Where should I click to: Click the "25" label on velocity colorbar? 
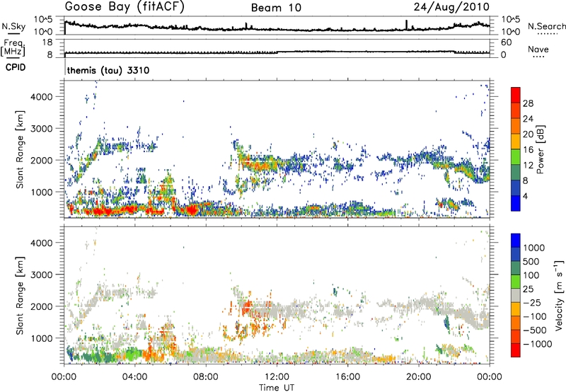528,289
